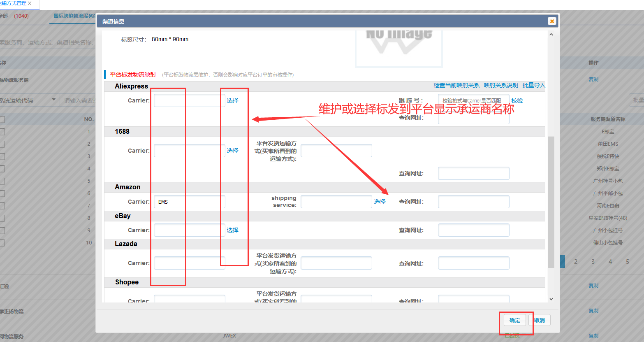644x342 pixels.
Task: Click 批量导入 link
Action: coord(533,85)
